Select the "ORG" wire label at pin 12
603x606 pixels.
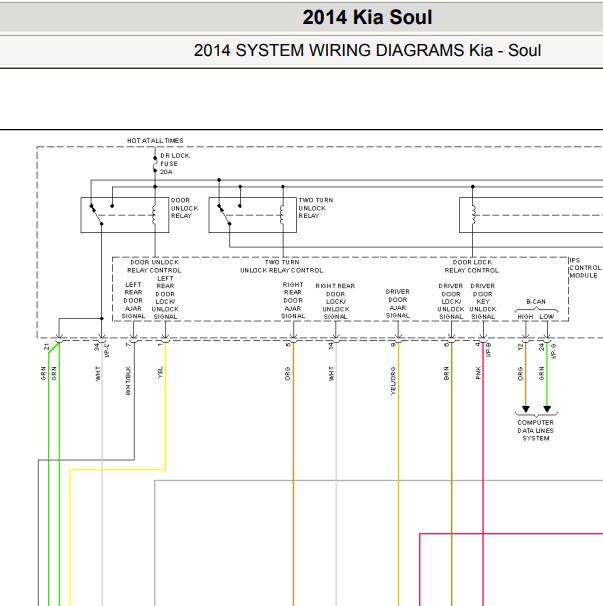click(x=520, y=374)
